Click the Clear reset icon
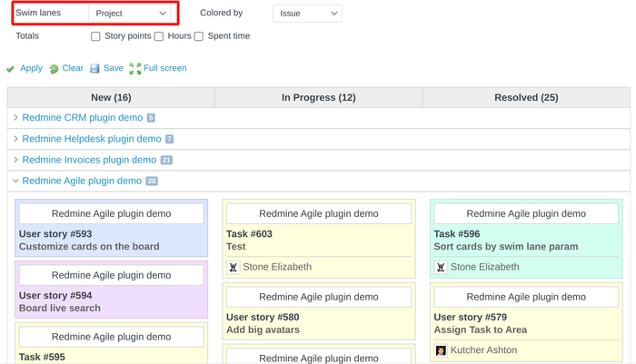 coord(54,69)
